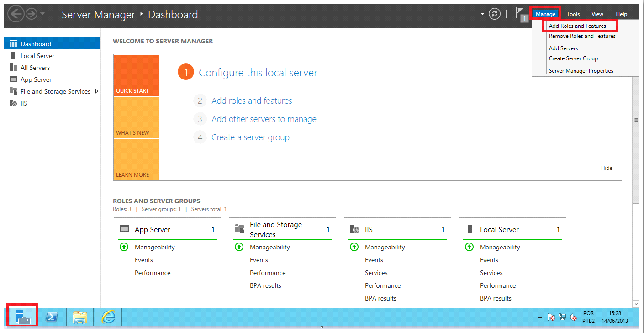Open the navigation history dropdown arrow

coord(42,14)
